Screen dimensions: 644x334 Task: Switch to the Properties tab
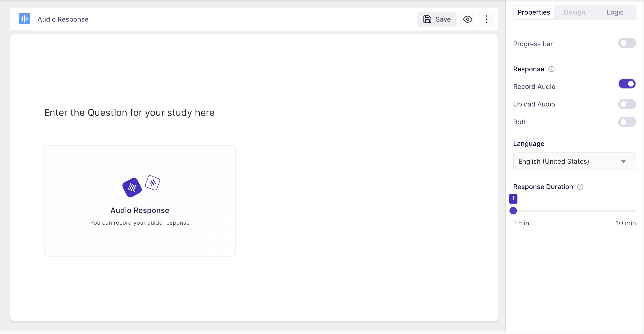point(534,12)
